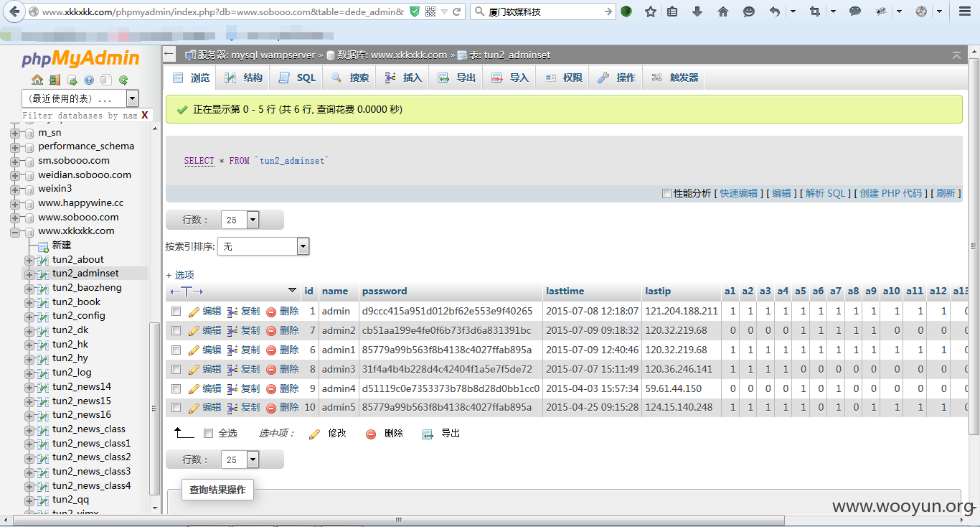The image size is (980, 527).
Task: Open the lower 行数 row count dropdown
Action: [x=240, y=460]
